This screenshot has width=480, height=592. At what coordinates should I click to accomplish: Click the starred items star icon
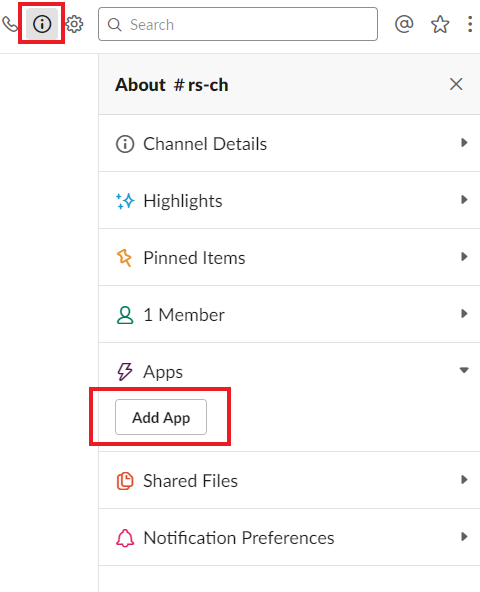pyautogui.click(x=440, y=25)
